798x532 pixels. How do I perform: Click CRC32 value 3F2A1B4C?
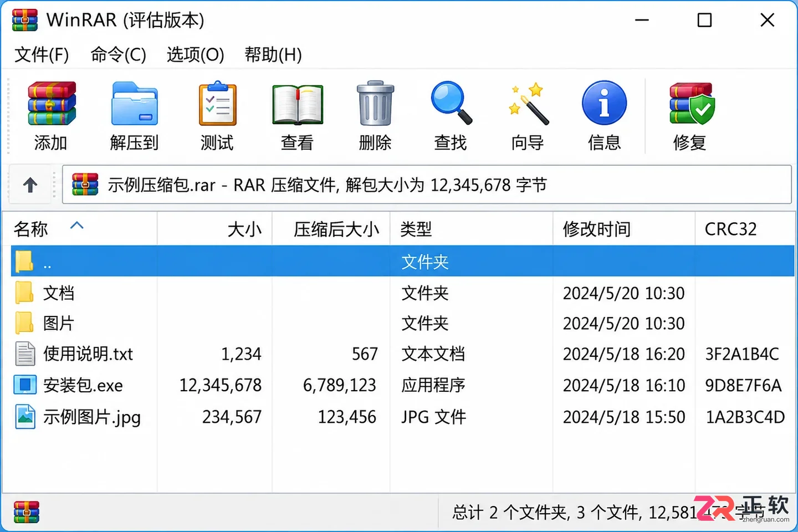[742, 354]
